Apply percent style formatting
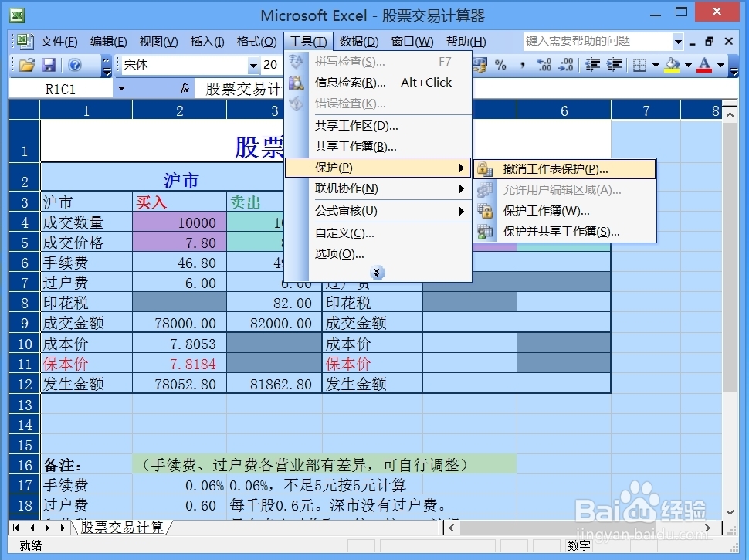This screenshot has width=749, height=560. tap(500, 65)
